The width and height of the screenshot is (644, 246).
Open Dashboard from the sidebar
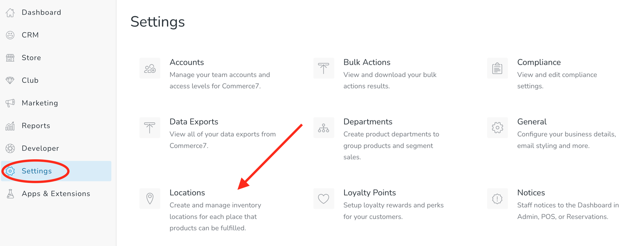41,12
